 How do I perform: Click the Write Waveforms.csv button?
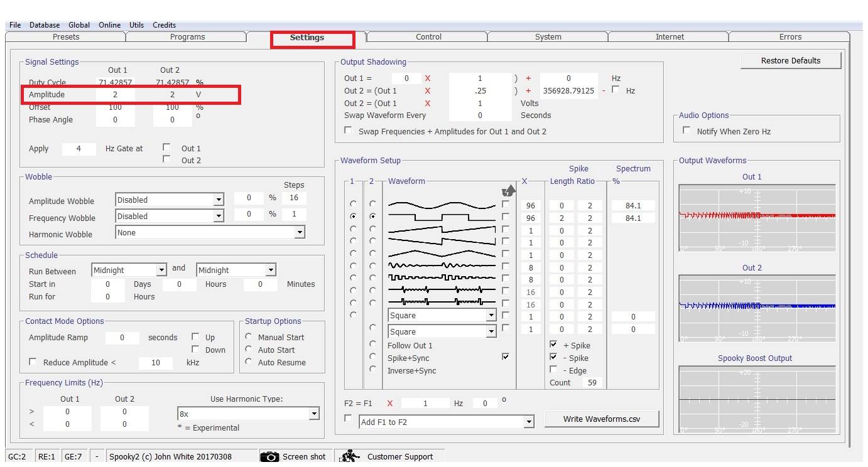coord(602,419)
